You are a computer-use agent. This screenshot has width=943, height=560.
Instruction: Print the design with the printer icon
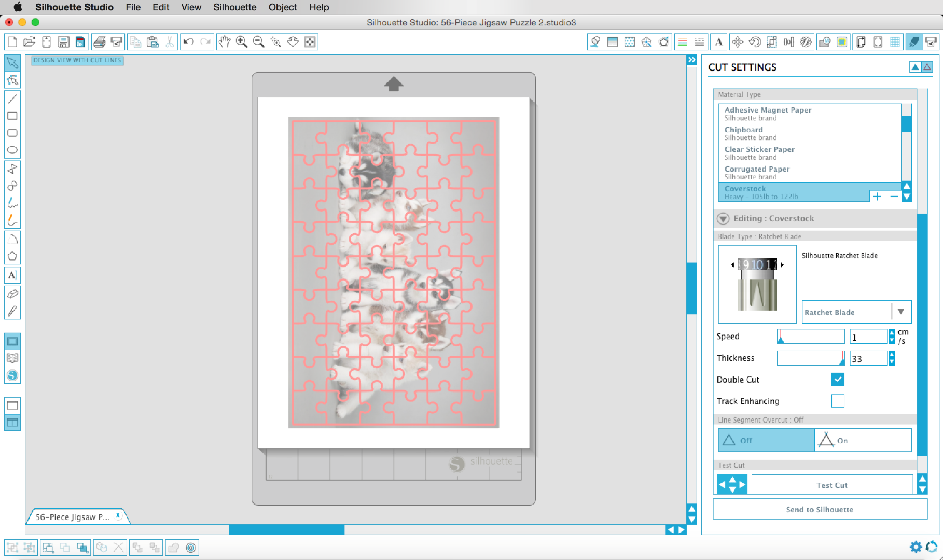click(x=100, y=42)
